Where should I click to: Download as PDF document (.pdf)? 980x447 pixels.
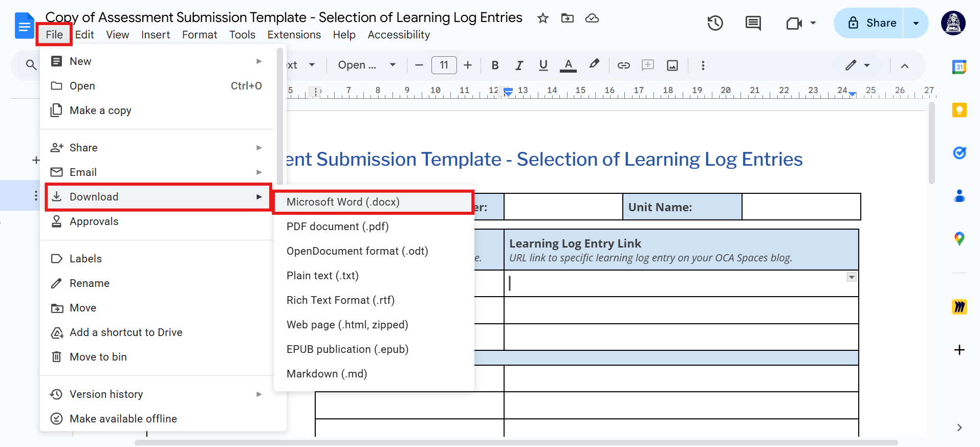click(374, 227)
